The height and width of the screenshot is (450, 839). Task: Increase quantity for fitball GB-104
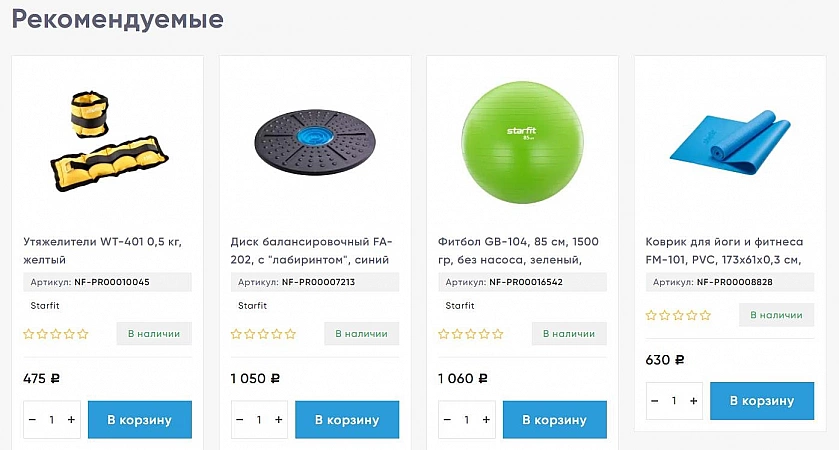point(486,420)
